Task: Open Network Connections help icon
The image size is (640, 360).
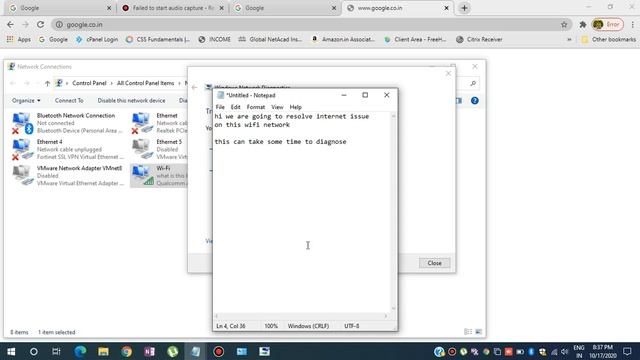Action: click(x=474, y=100)
